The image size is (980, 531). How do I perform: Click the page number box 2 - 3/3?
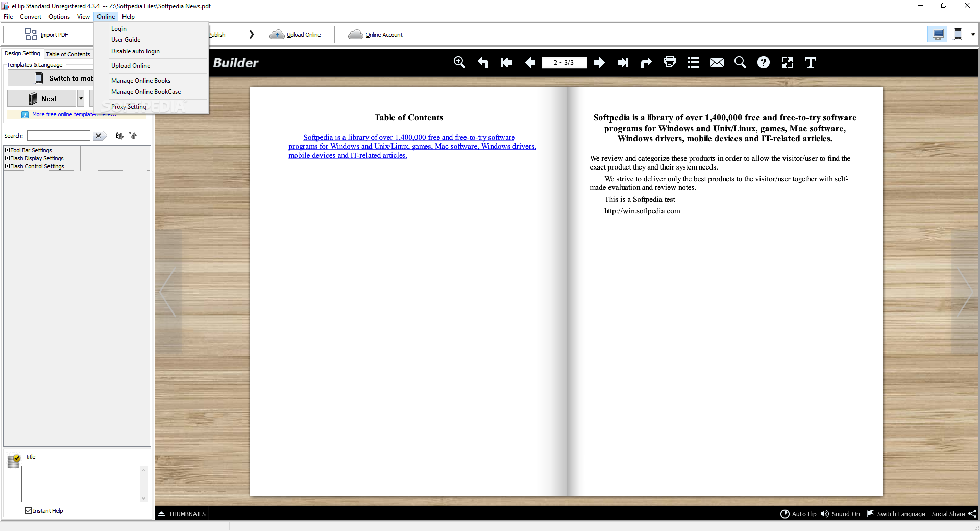coord(564,62)
